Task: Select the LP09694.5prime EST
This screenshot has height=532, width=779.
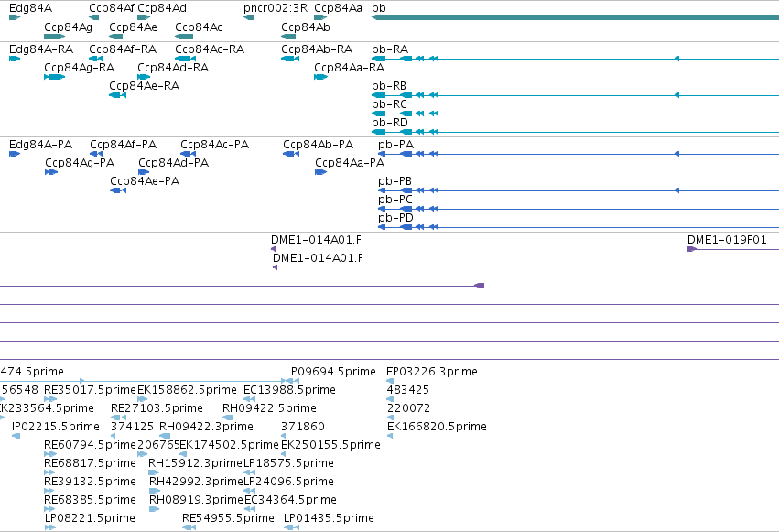Action: click(292, 381)
